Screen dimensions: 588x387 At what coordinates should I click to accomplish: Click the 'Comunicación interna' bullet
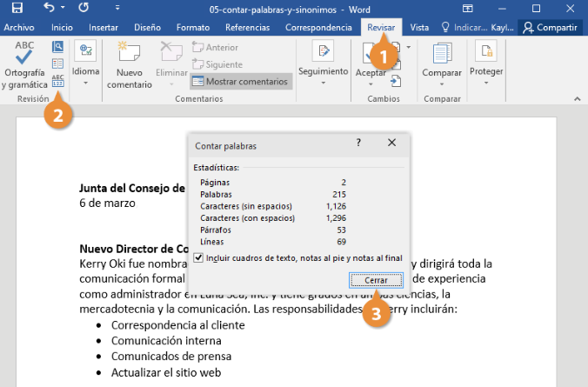click(x=166, y=341)
